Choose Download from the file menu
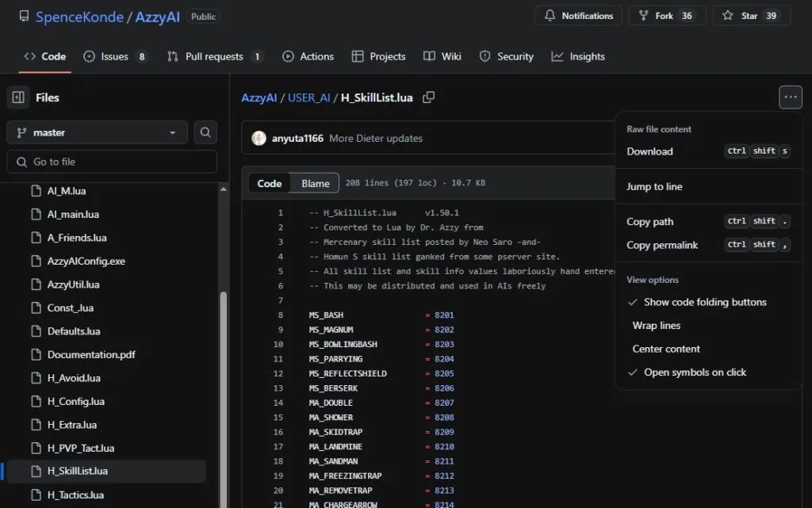 pos(708,151)
